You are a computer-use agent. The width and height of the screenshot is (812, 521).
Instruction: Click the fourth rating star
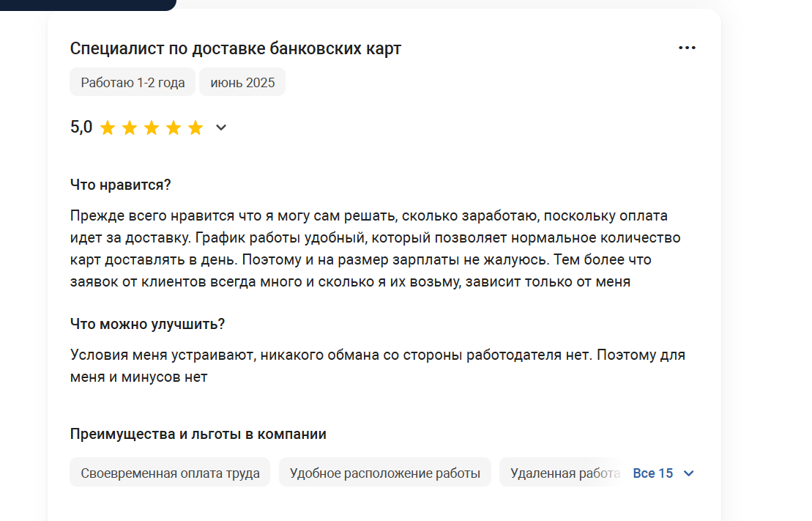[x=174, y=128]
